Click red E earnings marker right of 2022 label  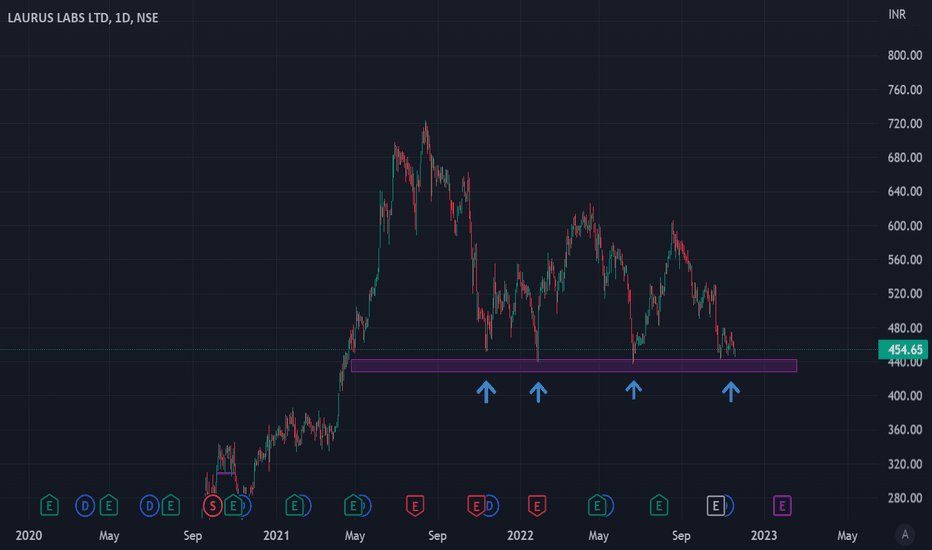(537, 506)
